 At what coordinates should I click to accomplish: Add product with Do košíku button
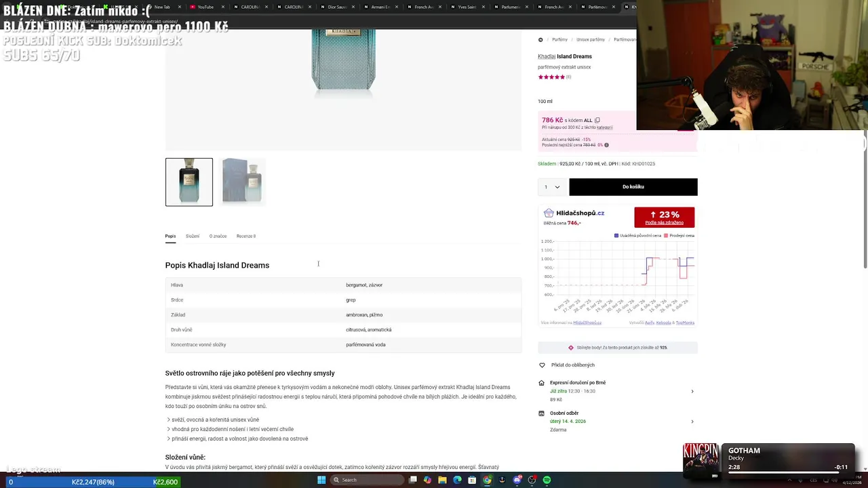(x=633, y=187)
